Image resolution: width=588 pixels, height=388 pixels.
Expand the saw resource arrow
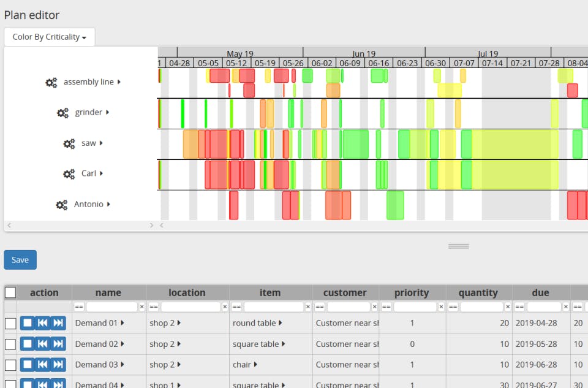click(x=101, y=143)
